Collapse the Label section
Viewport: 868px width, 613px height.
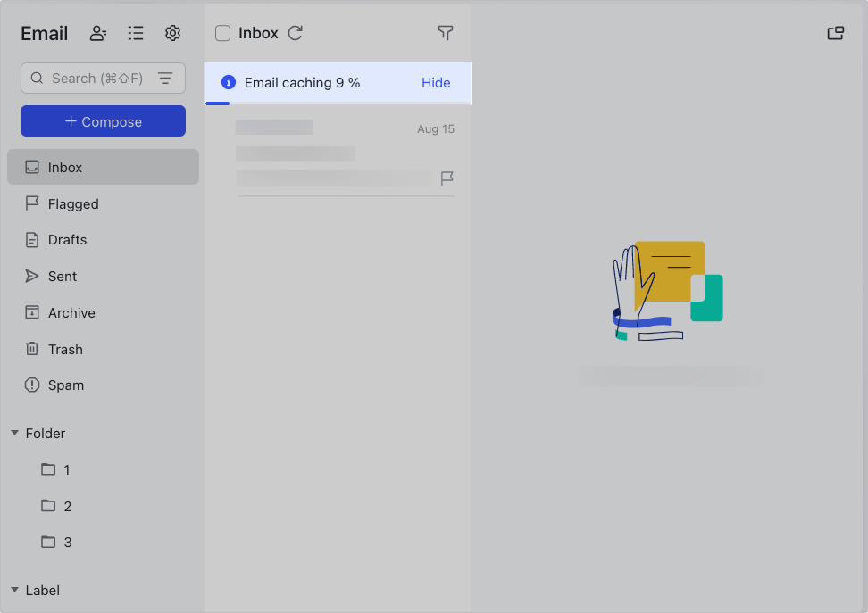coord(15,590)
